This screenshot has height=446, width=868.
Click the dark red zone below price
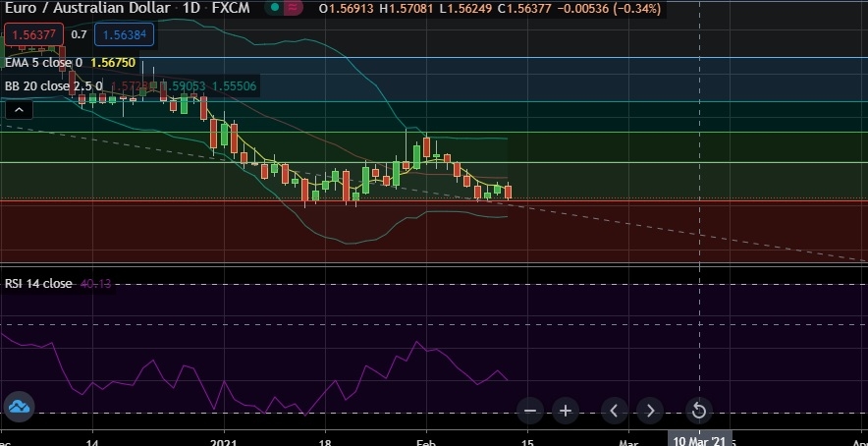(x=196, y=236)
